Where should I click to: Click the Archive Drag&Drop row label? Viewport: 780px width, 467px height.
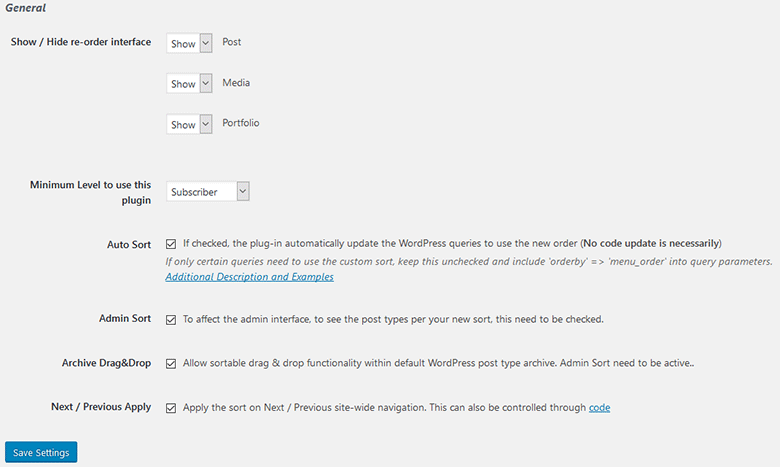pos(106,363)
